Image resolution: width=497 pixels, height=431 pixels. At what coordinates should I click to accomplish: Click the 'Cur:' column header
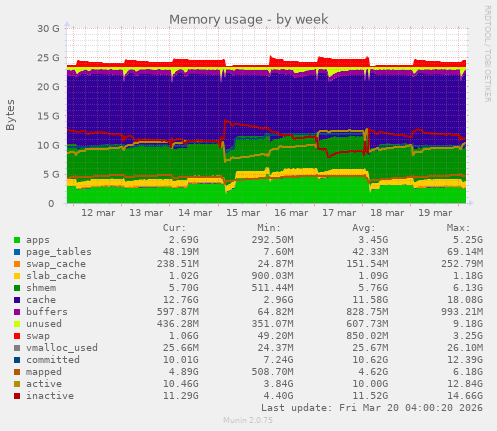pos(174,228)
